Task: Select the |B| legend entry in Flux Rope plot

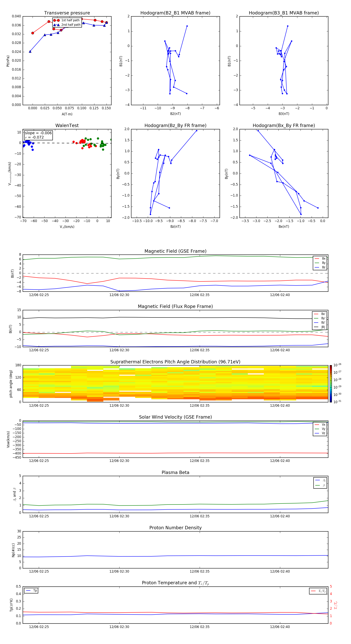Action: 320,327
